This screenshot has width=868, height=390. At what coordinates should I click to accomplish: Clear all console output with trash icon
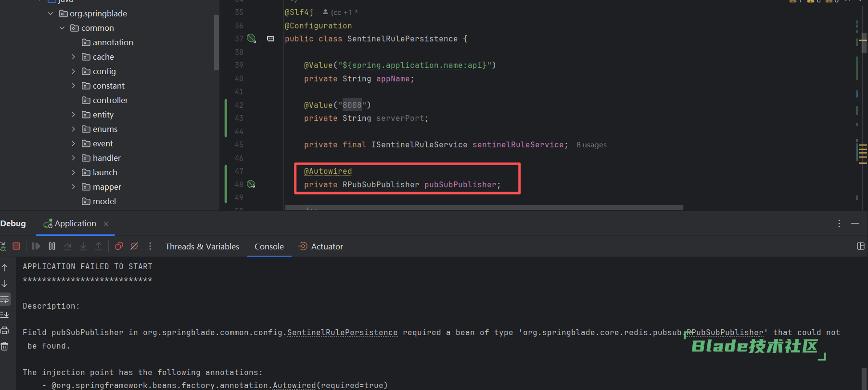5,346
